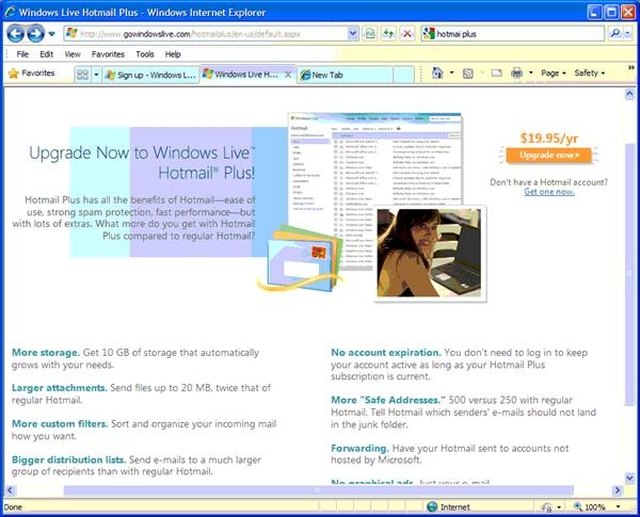Image resolution: width=640 pixels, height=517 pixels.
Task: Click the woman with laptop photo
Action: (x=429, y=253)
